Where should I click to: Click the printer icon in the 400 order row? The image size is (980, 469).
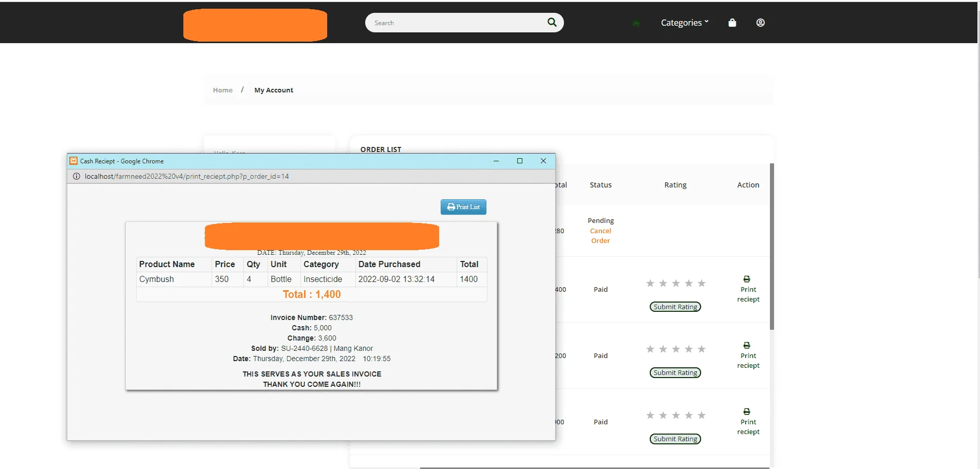tap(747, 279)
